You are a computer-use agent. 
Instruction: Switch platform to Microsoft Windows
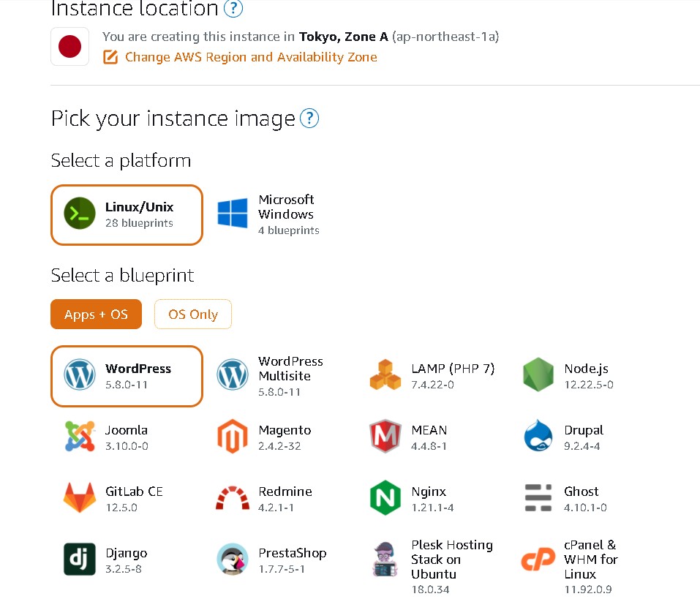[x=269, y=214]
